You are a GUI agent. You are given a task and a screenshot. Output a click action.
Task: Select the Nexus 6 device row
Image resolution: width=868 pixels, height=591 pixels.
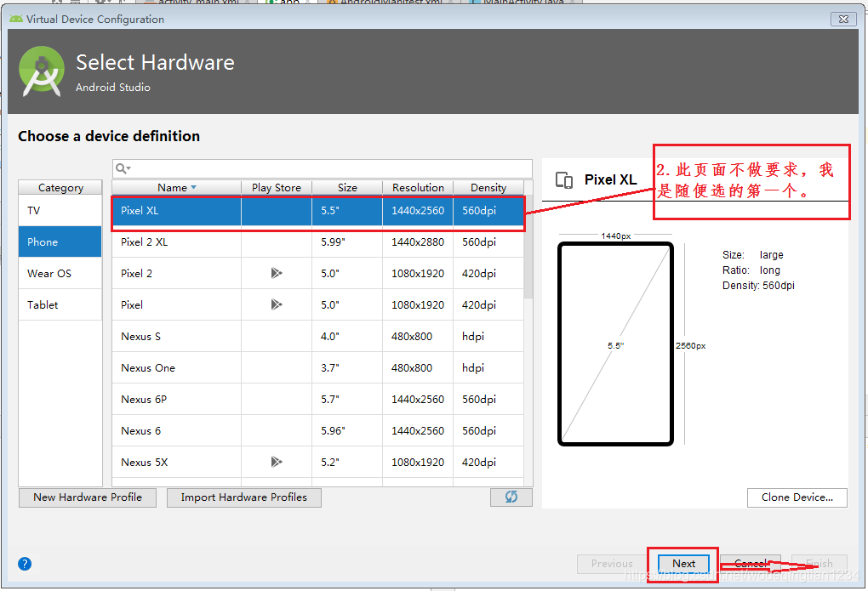click(317, 431)
